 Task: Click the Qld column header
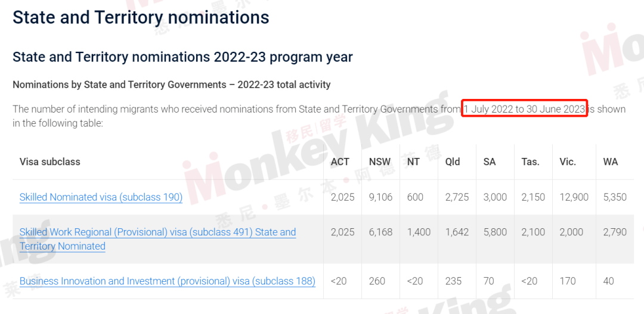(x=453, y=161)
